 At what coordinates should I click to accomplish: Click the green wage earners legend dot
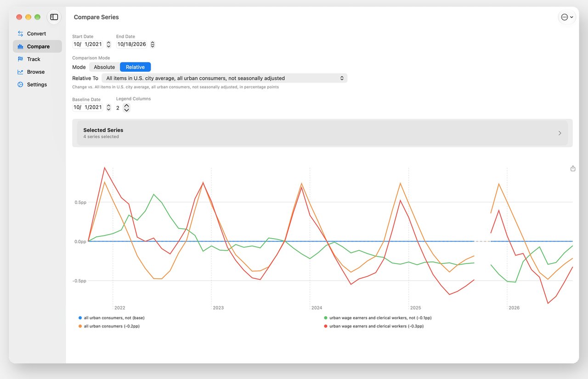click(326, 318)
